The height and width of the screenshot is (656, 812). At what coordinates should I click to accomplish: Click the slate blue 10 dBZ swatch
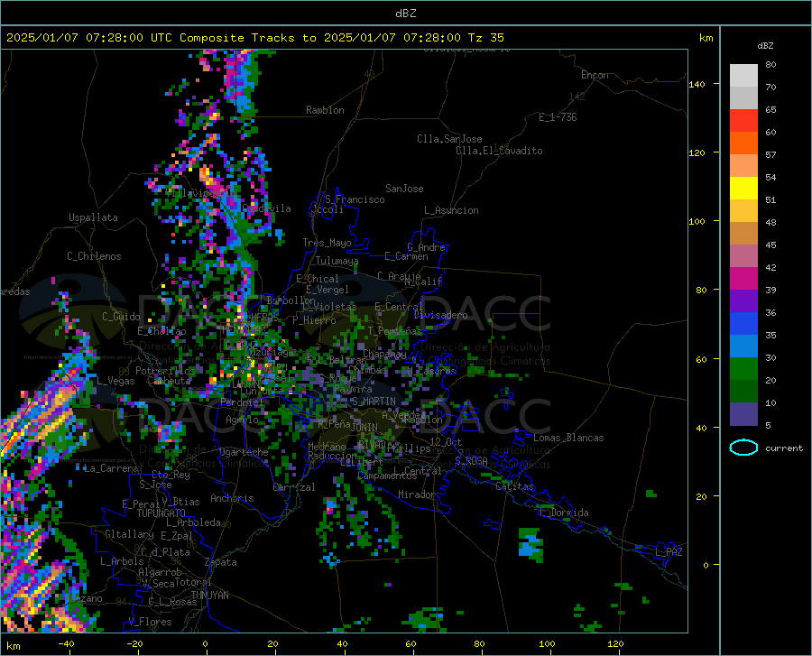(743, 414)
